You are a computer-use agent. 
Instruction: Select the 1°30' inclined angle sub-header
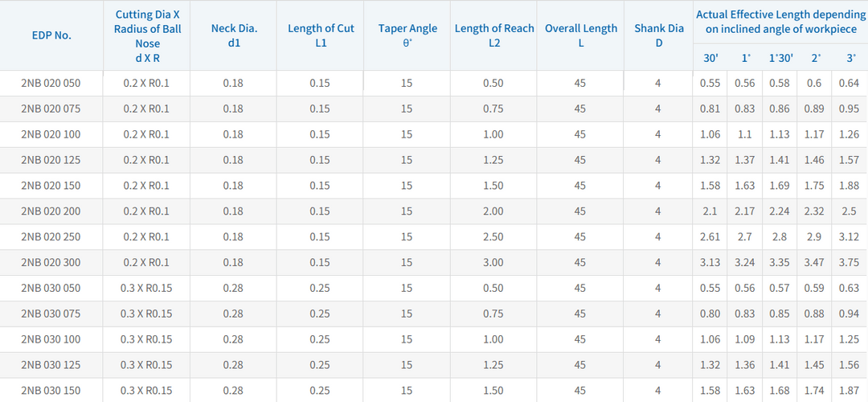coord(780,58)
